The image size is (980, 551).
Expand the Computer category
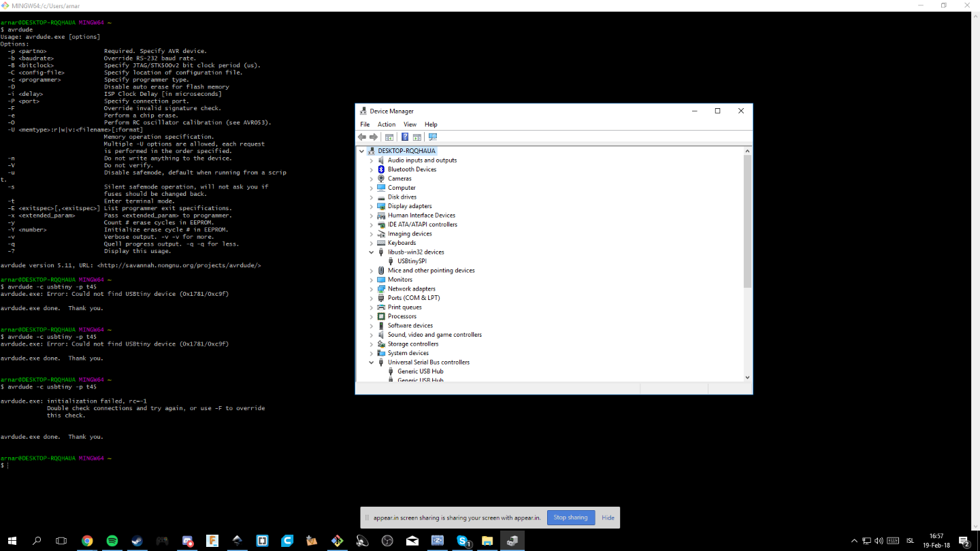coord(372,188)
